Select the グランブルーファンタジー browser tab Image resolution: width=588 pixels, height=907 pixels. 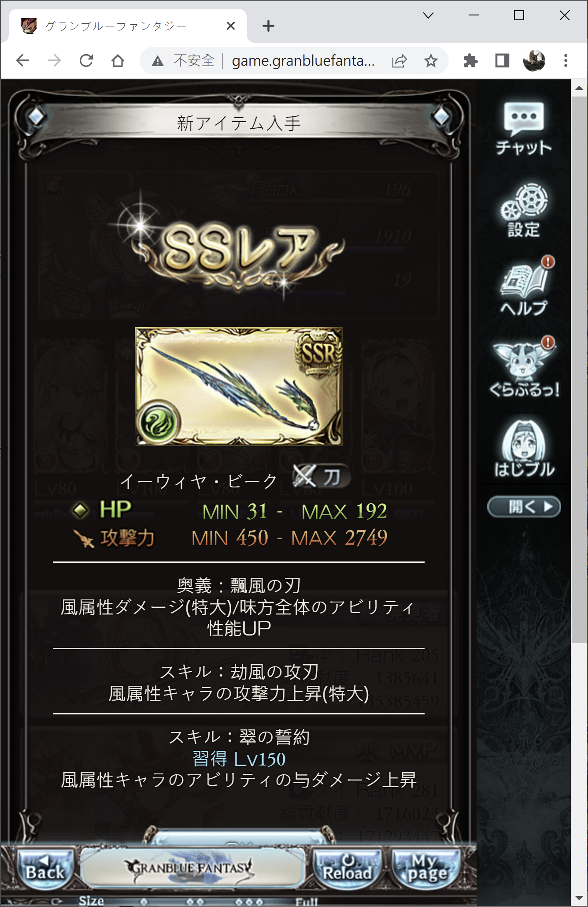(x=128, y=26)
